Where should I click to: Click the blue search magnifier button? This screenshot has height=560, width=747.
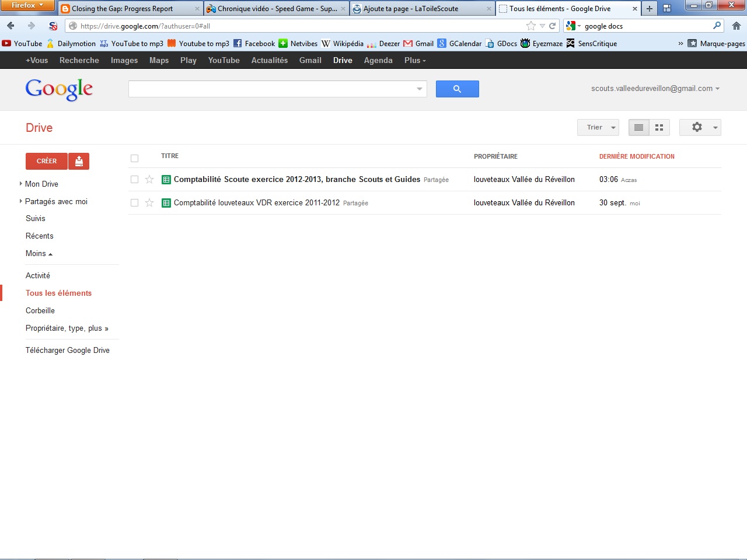click(457, 89)
